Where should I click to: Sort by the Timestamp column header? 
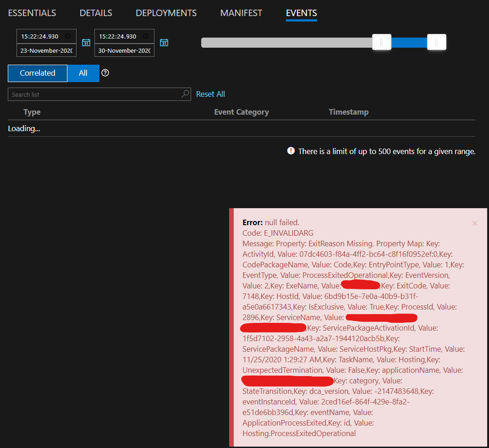point(348,111)
